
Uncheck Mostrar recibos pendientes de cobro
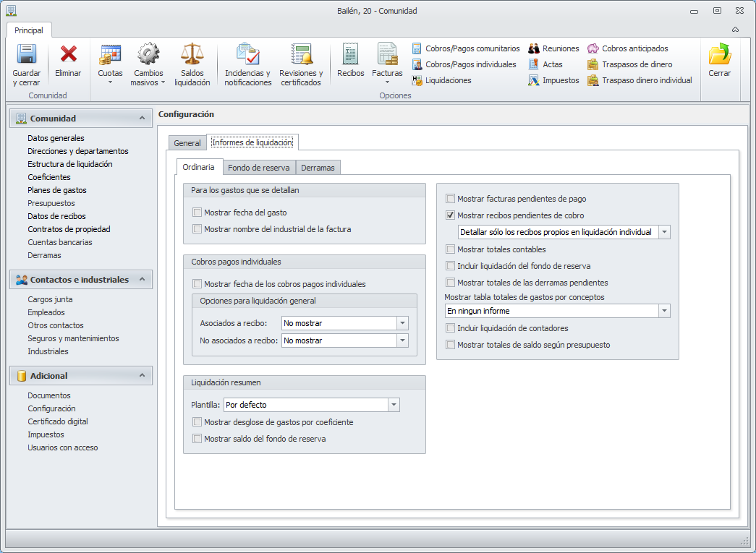coord(451,215)
